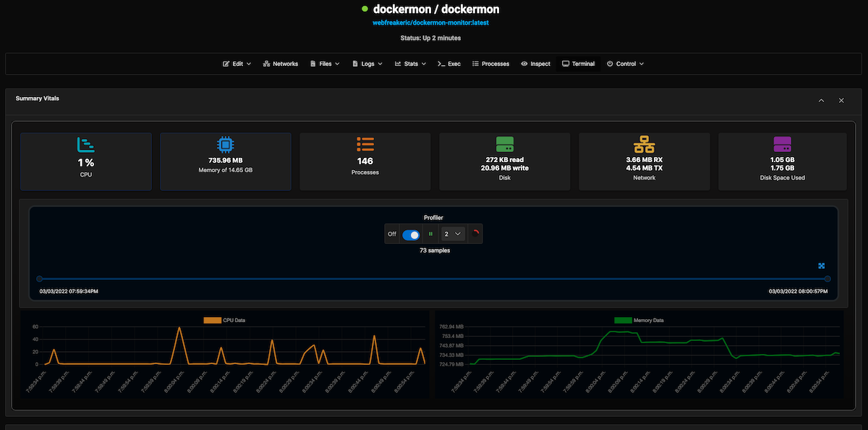Switch to the Terminal tab
The height and width of the screenshot is (430, 868).
(579, 64)
